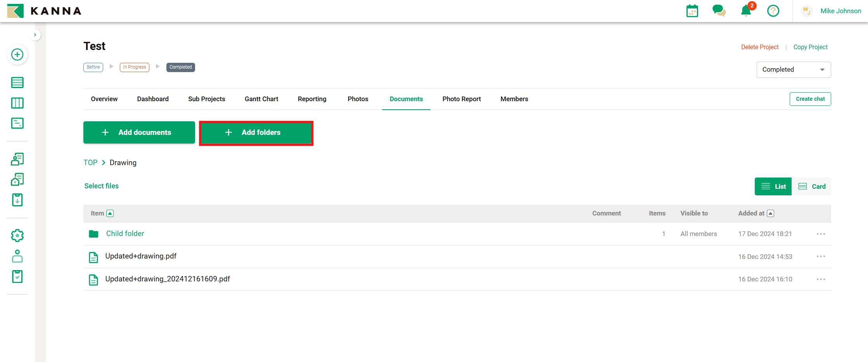Click the Delete Project link

pyautogui.click(x=759, y=47)
